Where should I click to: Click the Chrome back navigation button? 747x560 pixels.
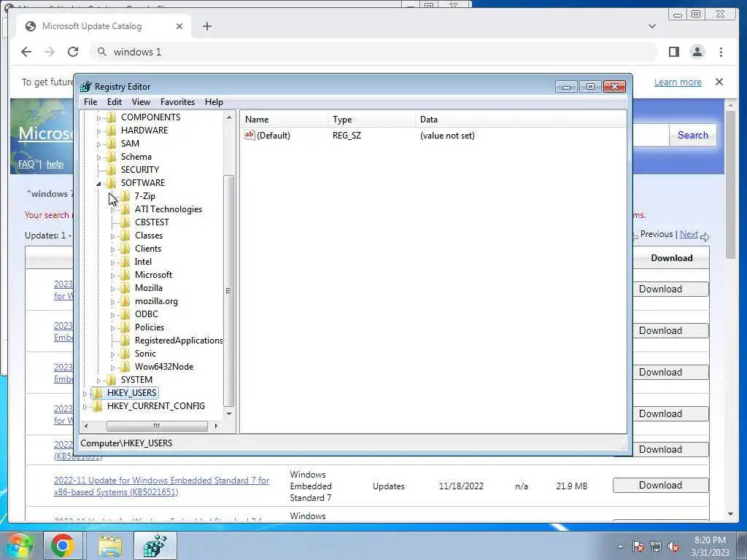click(x=26, y=52)
